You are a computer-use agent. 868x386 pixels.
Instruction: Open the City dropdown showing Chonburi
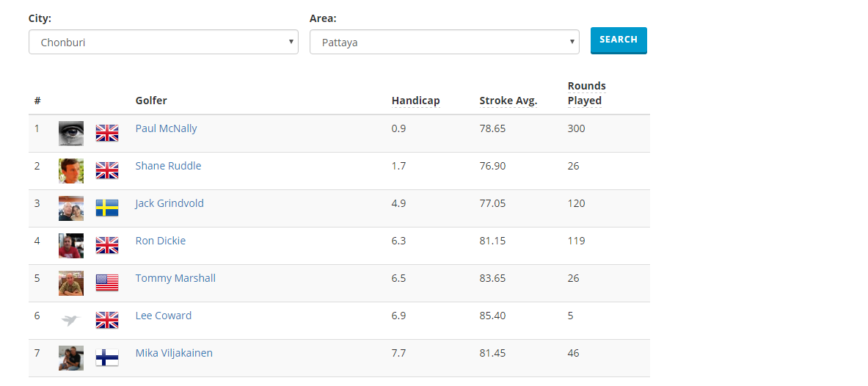click(163, 42)
